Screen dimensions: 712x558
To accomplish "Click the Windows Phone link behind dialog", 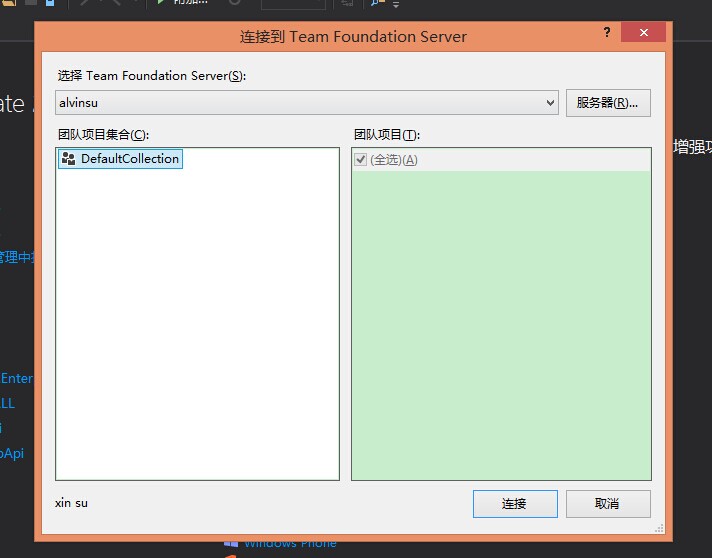I will [290, 543].
